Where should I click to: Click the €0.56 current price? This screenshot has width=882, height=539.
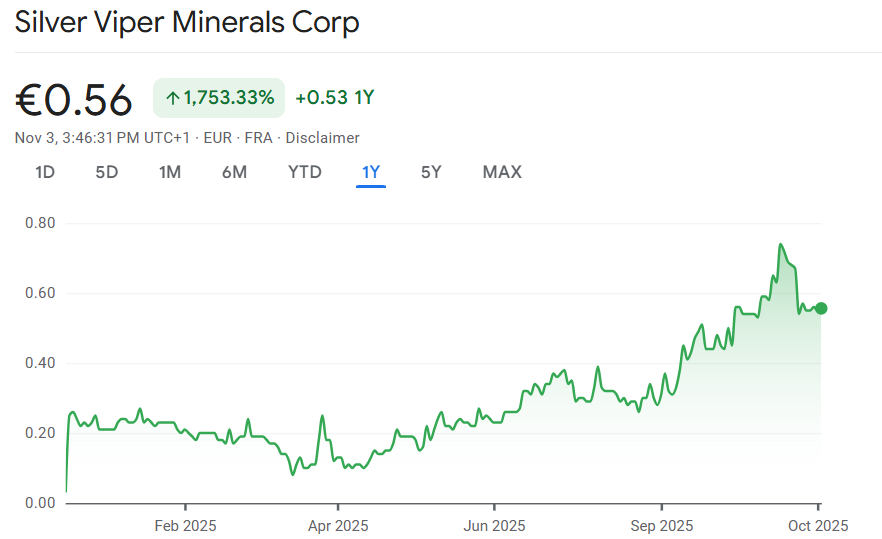click(74, 100)
